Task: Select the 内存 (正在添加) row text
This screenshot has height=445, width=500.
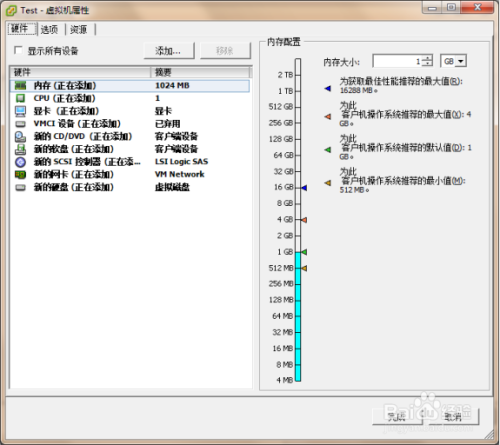Action: tap(65, 86)
